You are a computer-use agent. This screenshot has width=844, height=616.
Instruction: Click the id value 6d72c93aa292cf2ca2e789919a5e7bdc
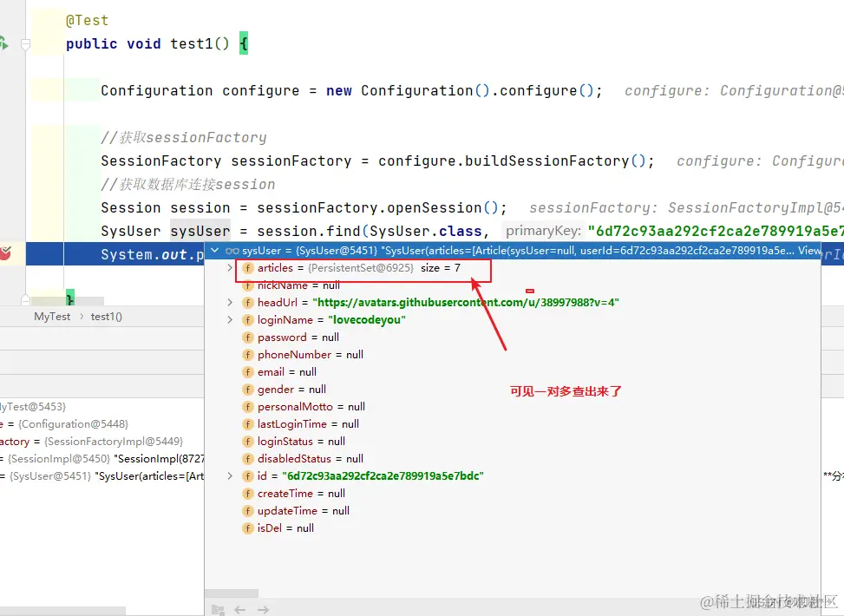tap(383, 476)
